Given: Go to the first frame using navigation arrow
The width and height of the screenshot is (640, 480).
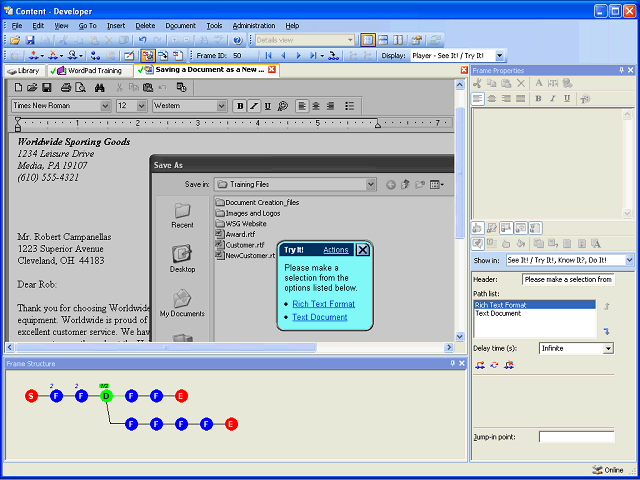Looking at the screenshot, I should (x=268, y=56).
